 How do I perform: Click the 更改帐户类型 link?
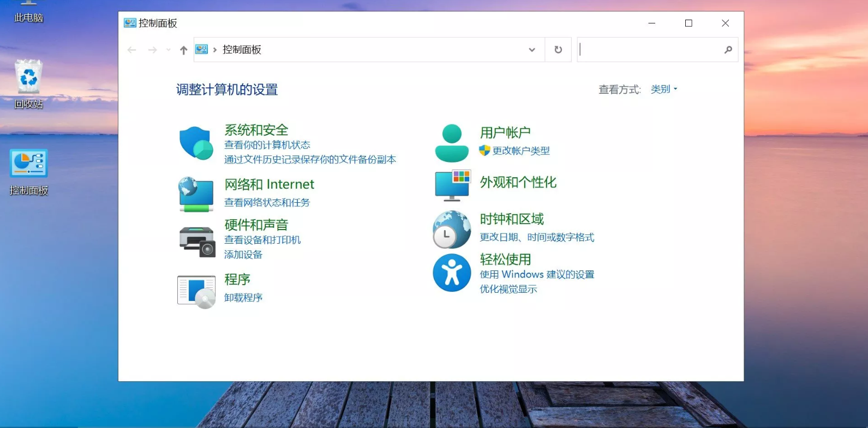click(521, 150)
